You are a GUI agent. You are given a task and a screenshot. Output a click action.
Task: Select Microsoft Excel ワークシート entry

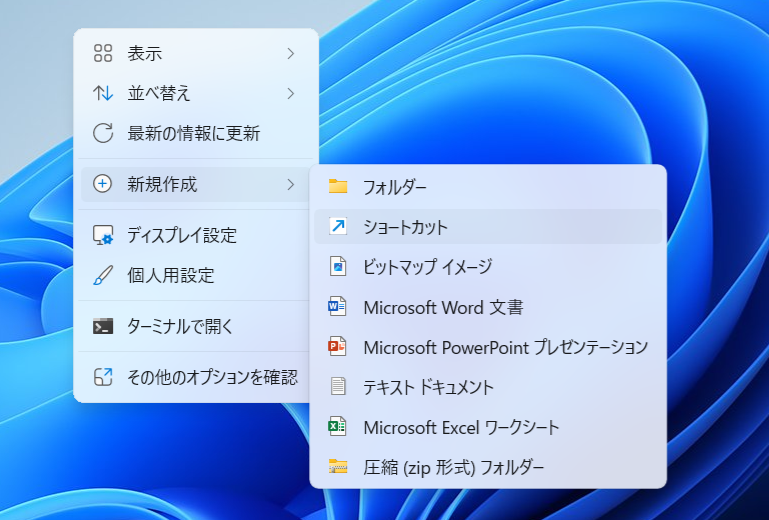[488, 427]
